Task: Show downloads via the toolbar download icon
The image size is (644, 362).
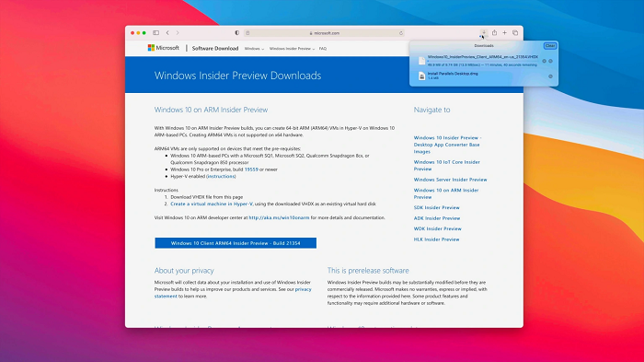Action: (484, 32)
